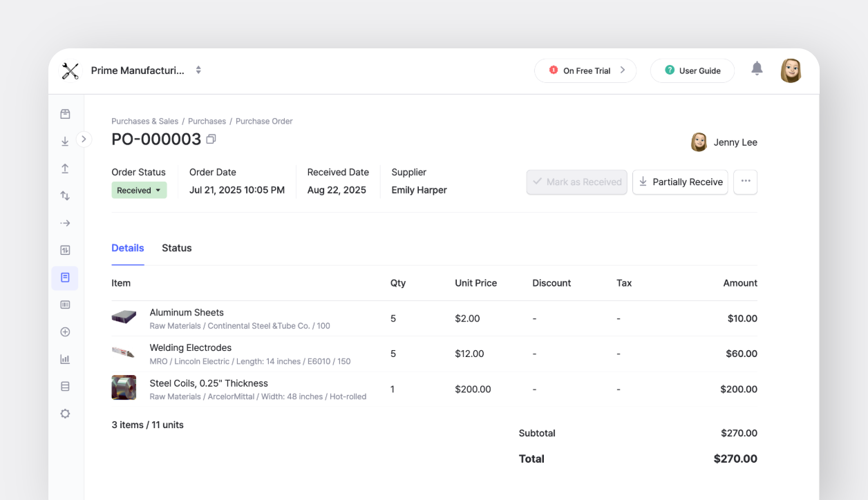Click the Partially Receive button

click(679, 182)
